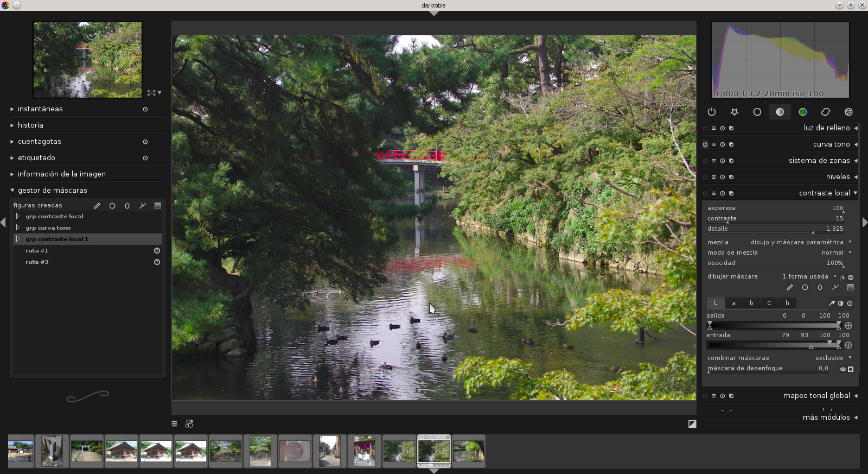Open modo de mezcla dropdown
This screenshot has height=474, width=868.
(x=780, y=252)
